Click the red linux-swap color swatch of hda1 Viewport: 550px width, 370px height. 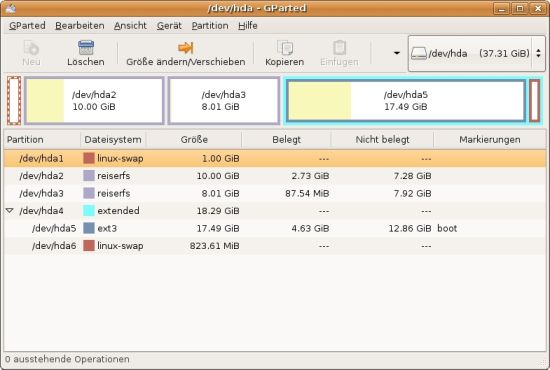click(x=89, y=158)
